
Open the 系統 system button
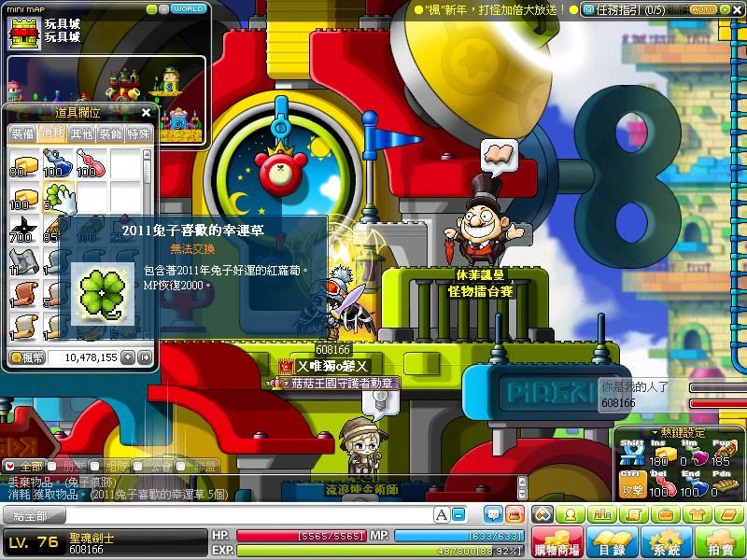pyautogui.click(x=666, y=542)
